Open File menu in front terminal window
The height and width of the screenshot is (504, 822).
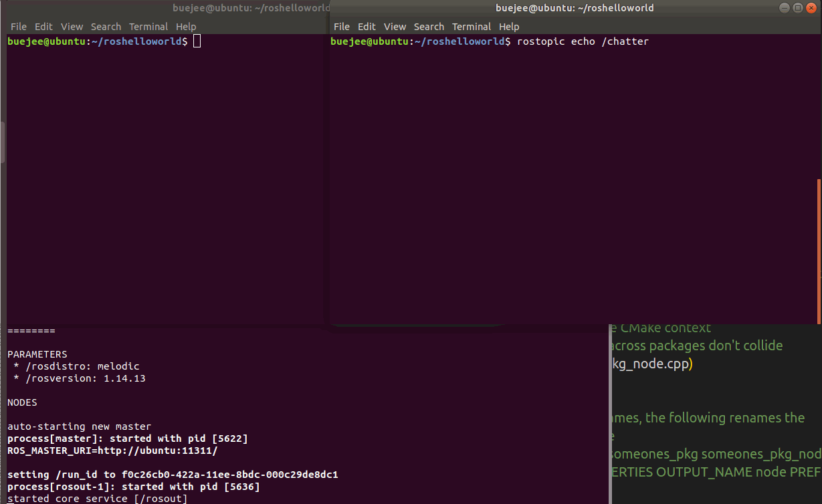coord(341,27)
